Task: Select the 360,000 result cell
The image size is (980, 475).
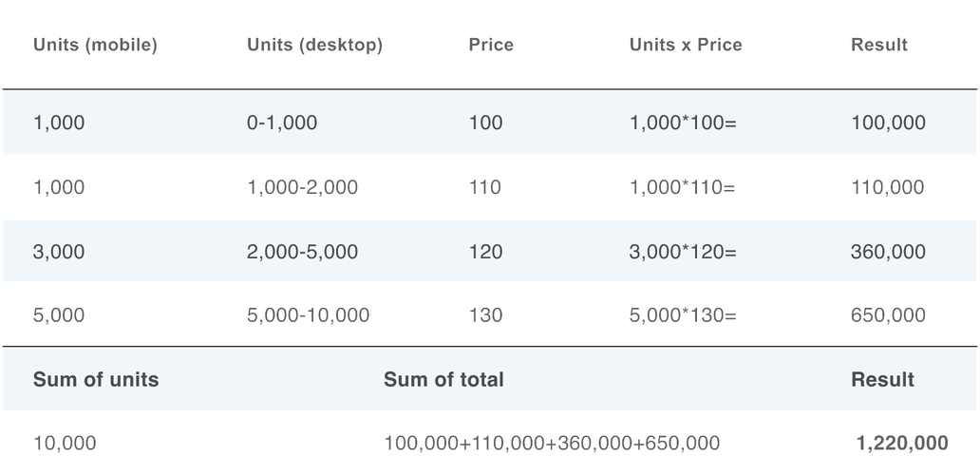Action: [888, 252]
